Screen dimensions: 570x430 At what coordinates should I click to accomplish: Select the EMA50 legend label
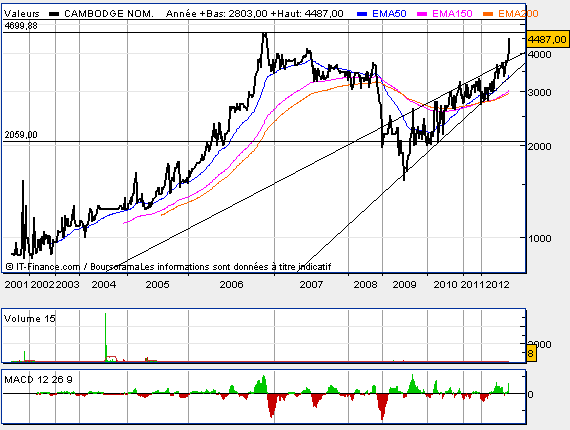[389, 14]
